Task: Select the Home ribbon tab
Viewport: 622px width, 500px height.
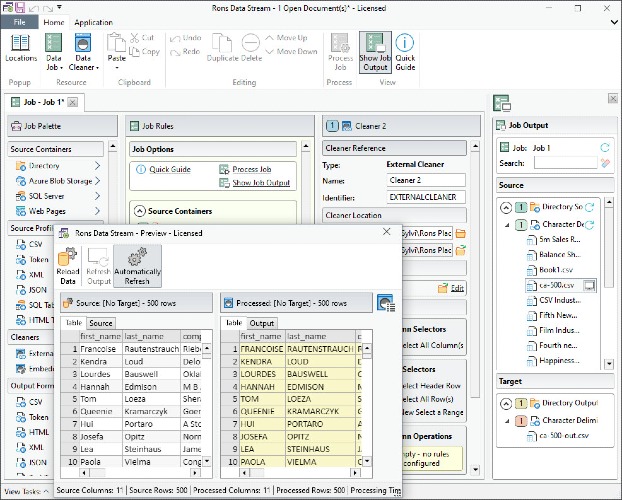Action: (54, 23)
